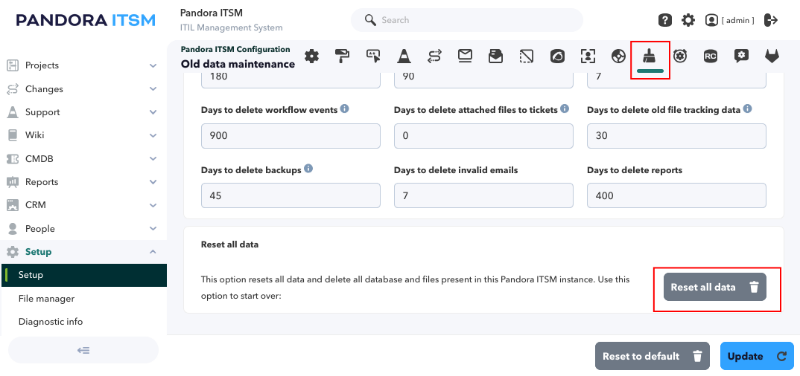Image resolution: width=800 pixels, height=376 pixels.
Task: Click the Update button
Action: (x=757, y=356)
